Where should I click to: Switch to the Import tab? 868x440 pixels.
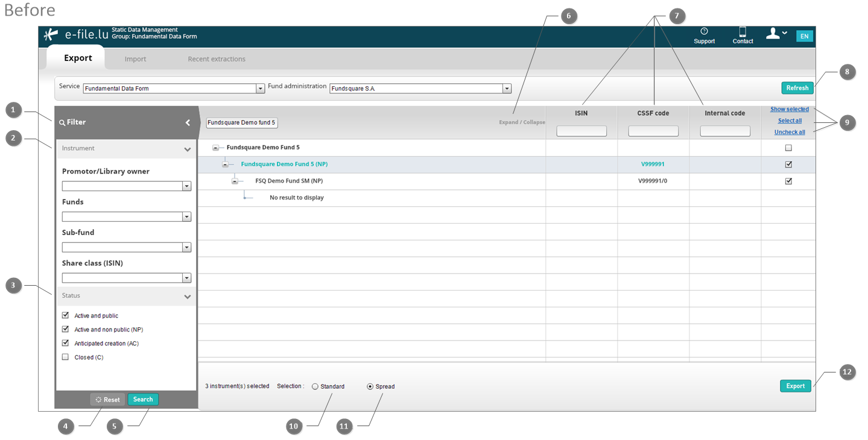tap(136, 59)
